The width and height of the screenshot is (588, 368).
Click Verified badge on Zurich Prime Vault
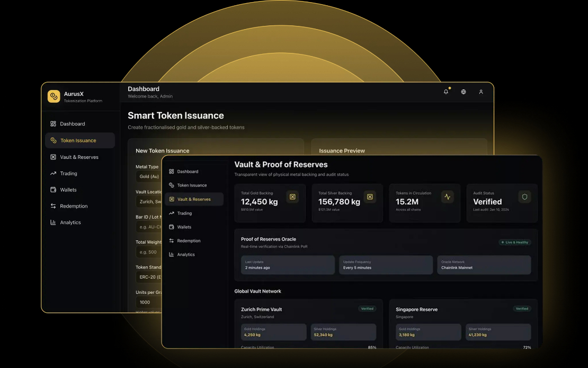(x=367, y=309)
